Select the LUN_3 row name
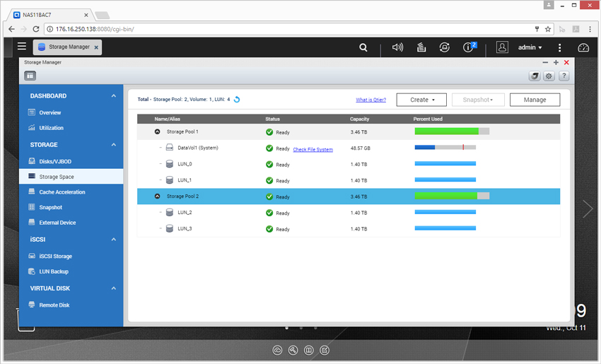The height and width of the screenshot is (364, 601). click(185, 229)
